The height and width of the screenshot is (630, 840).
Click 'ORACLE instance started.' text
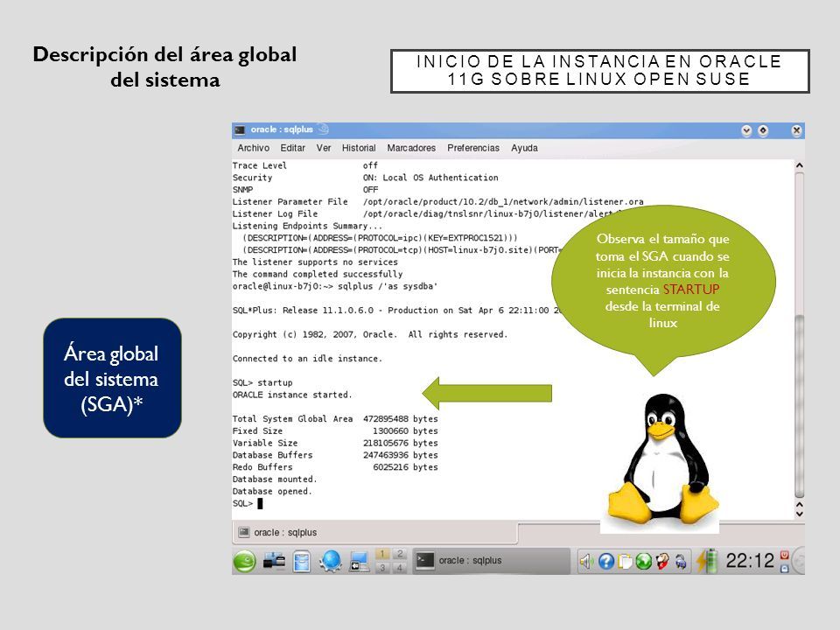pyautogui.click(x=292, y=395)
